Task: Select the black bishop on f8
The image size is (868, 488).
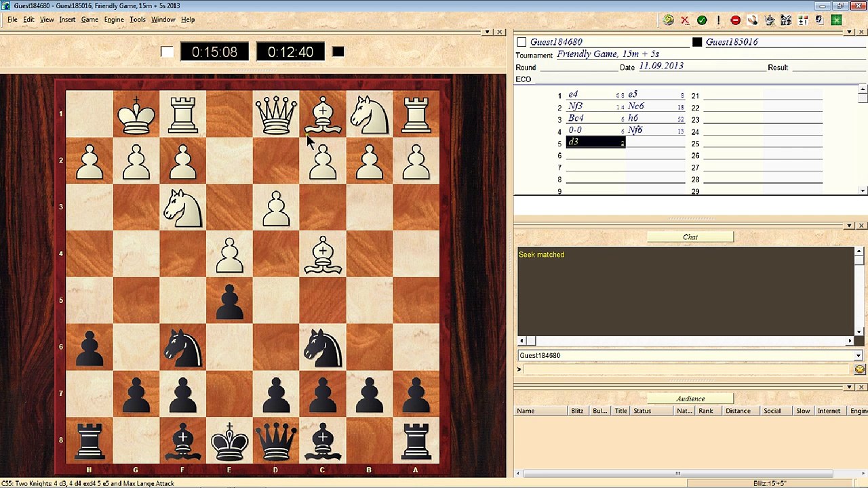Action: pos(183,441)
